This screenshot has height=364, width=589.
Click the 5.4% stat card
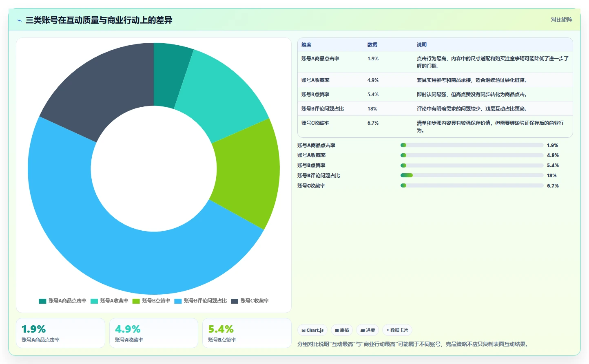[247, 333]
